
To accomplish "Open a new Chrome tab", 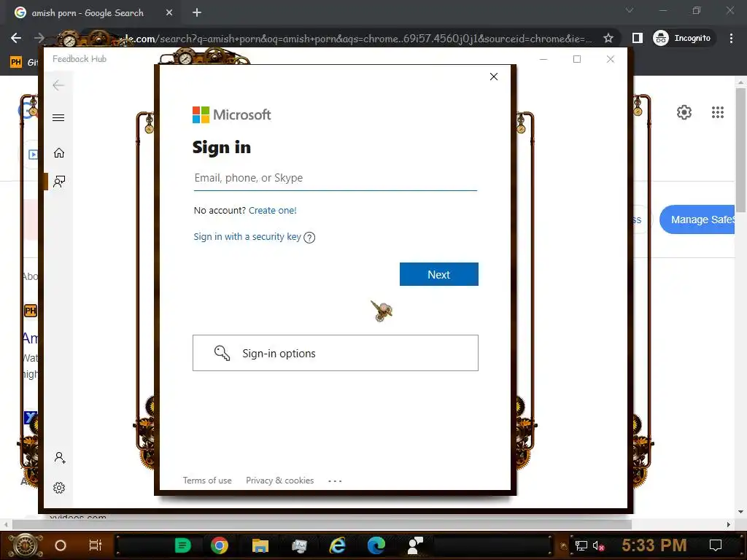I will coord(197,13).
